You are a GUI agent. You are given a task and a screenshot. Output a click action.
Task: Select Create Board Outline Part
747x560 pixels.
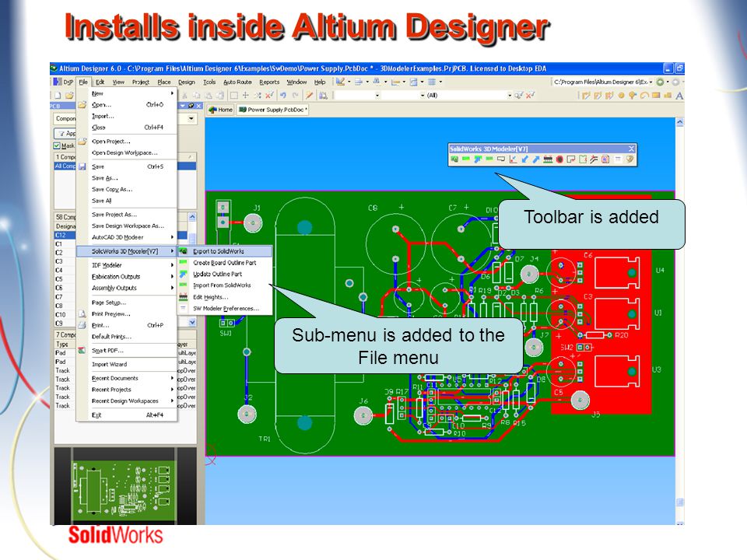click(225, 262)
